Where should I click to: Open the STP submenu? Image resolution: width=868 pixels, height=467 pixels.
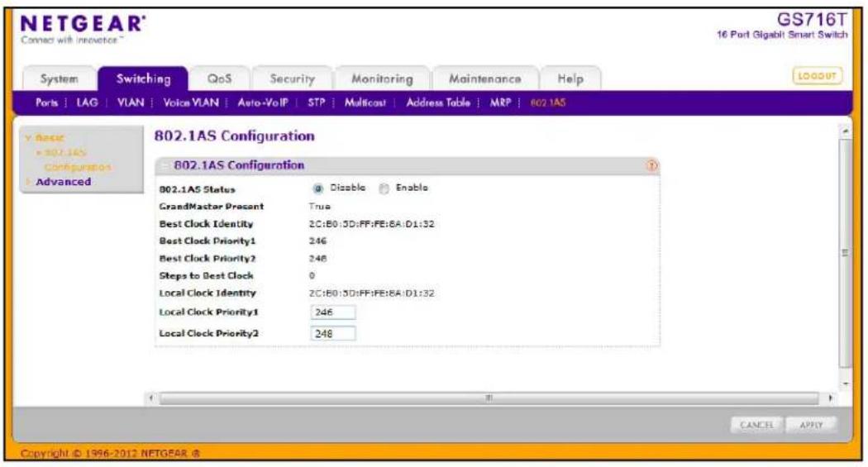click(x=317, y=102)
